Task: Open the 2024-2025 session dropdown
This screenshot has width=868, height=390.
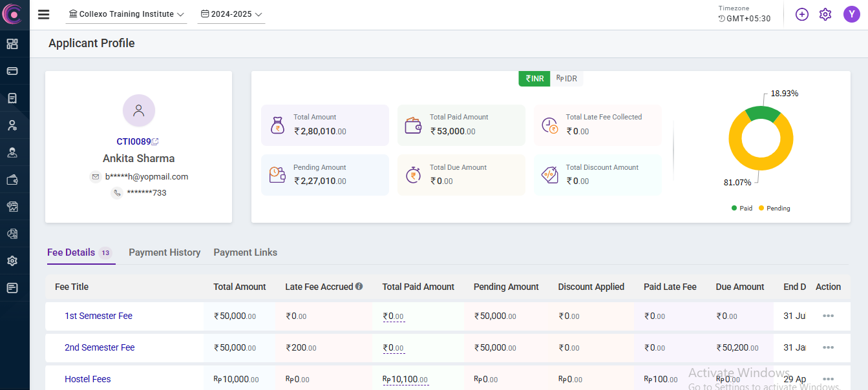Action: coord(231,14)
